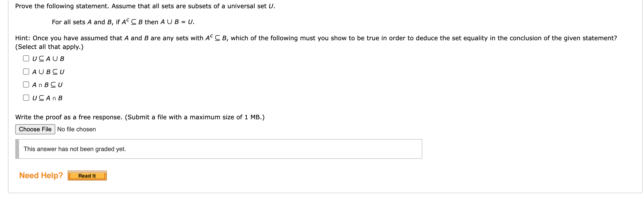644x200 pixels.
Task: Click the Read It help button
Action: pos(87,176)
